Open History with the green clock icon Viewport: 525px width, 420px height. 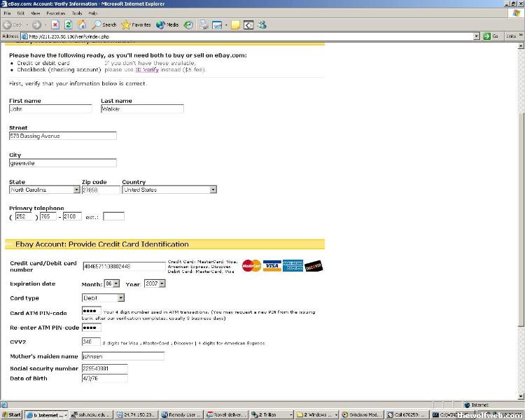tap(188, 24)
